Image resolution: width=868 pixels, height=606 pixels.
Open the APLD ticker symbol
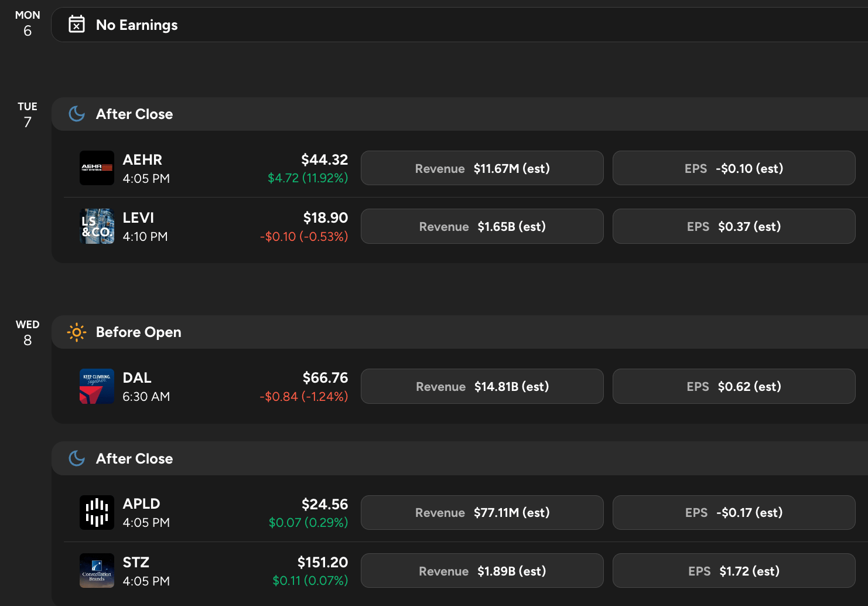click(141, 503)
